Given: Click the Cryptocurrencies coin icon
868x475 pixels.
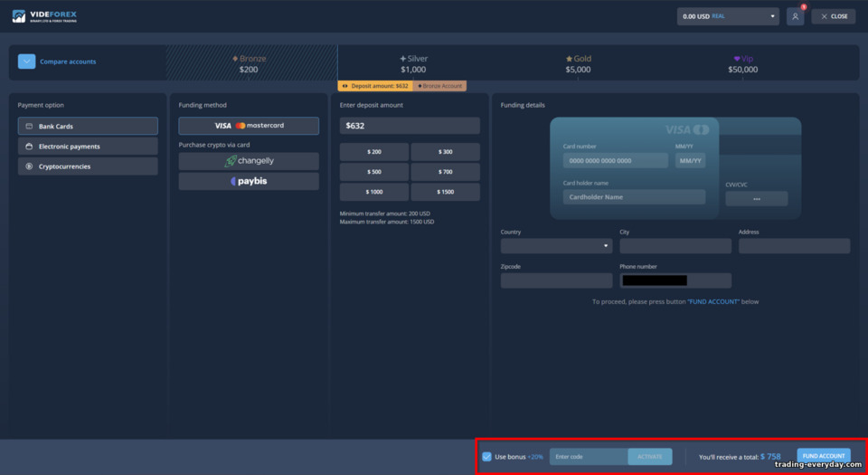Looking at the screenshot, I should (x=29, y=166).
